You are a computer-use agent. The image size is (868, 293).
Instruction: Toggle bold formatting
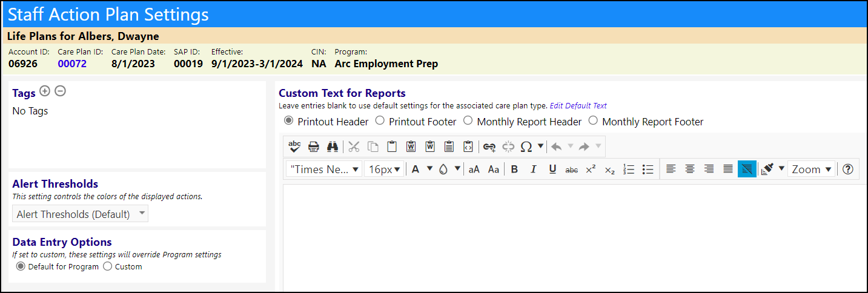(x=514, y=170)
